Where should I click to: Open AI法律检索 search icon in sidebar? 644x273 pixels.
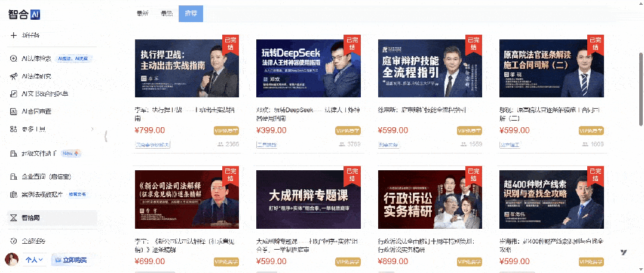pos(14,59)
